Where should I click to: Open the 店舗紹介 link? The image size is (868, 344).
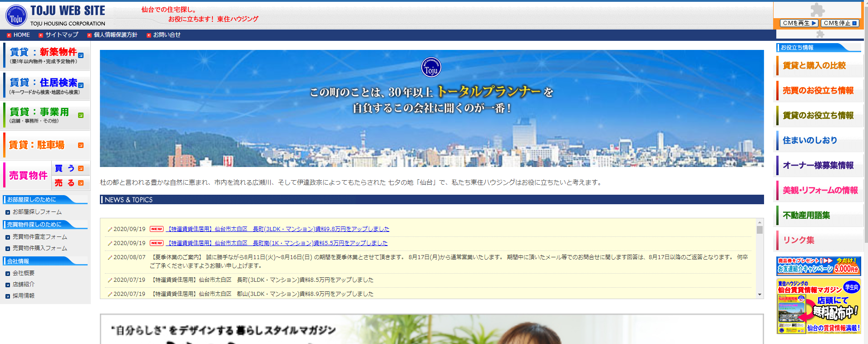tap(24, 285)
